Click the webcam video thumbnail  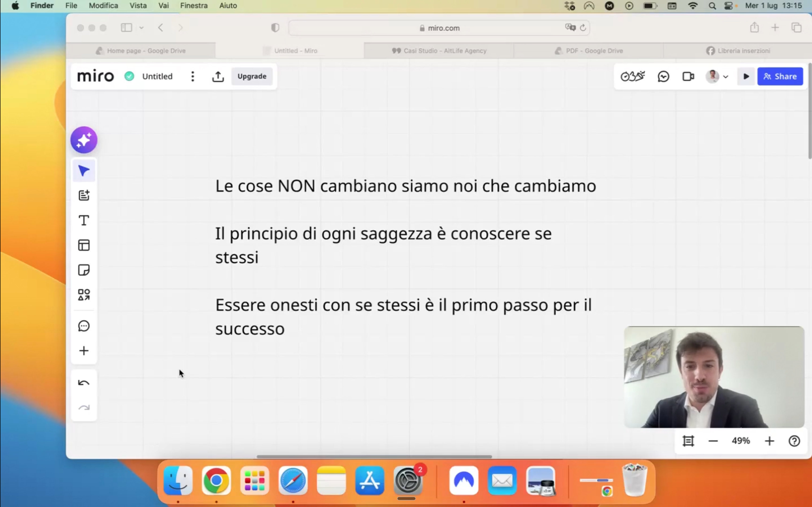(x=714, y=377)
